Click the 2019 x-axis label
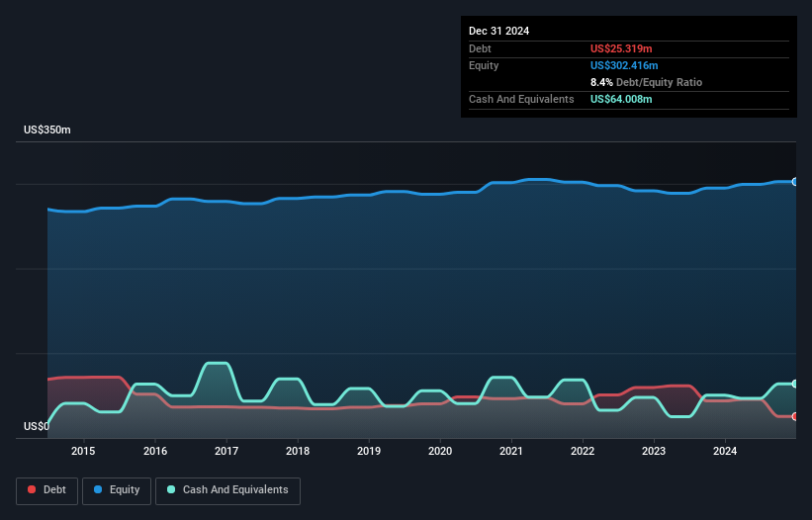Image resolution: width=812 pixels, height=520 pixels. 369,451
